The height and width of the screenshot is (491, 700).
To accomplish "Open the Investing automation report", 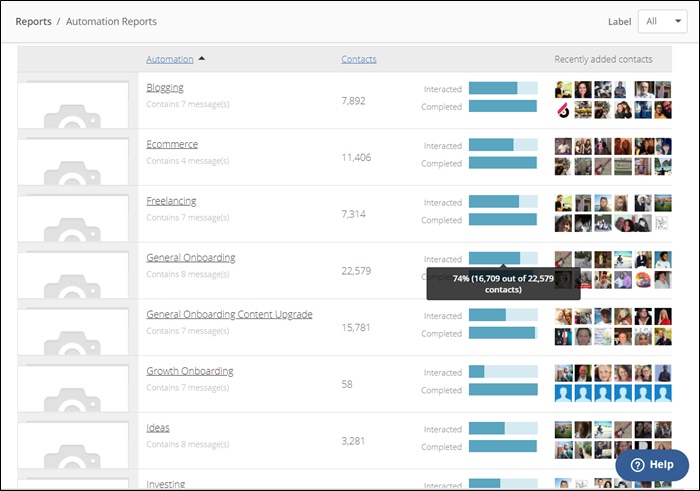I will pos(166,484).
